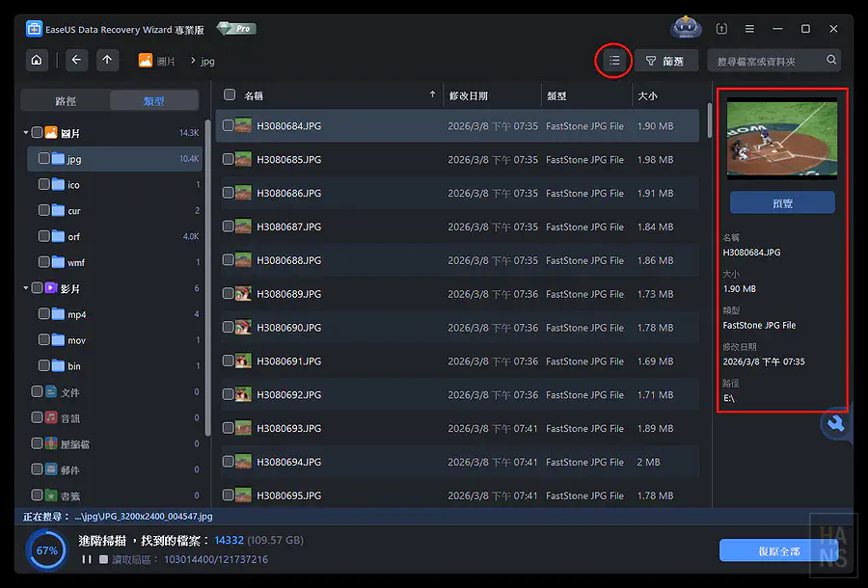Collapse the 圖片 tree category
The width and height of the screenshot is (868, 588).
pos(26,133)
